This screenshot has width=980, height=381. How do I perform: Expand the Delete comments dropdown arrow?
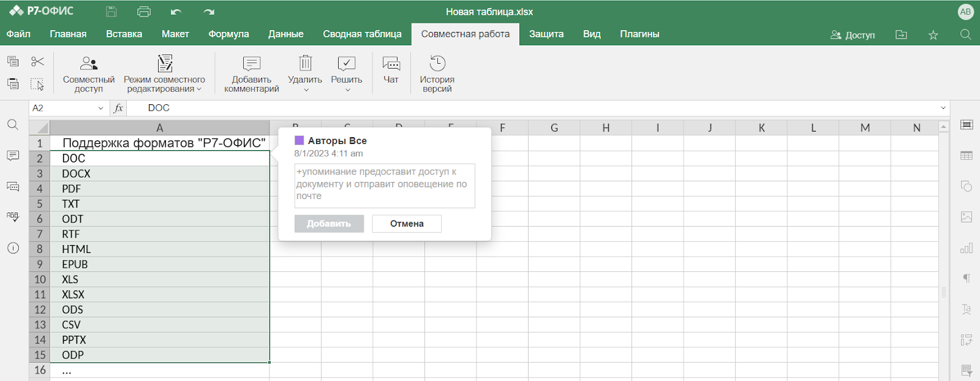[x=306, y=89]
